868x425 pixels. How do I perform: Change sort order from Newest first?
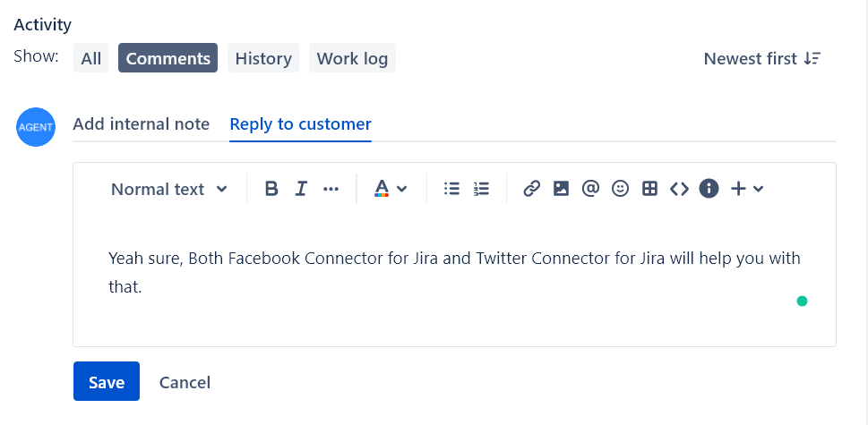click(762, 59)
